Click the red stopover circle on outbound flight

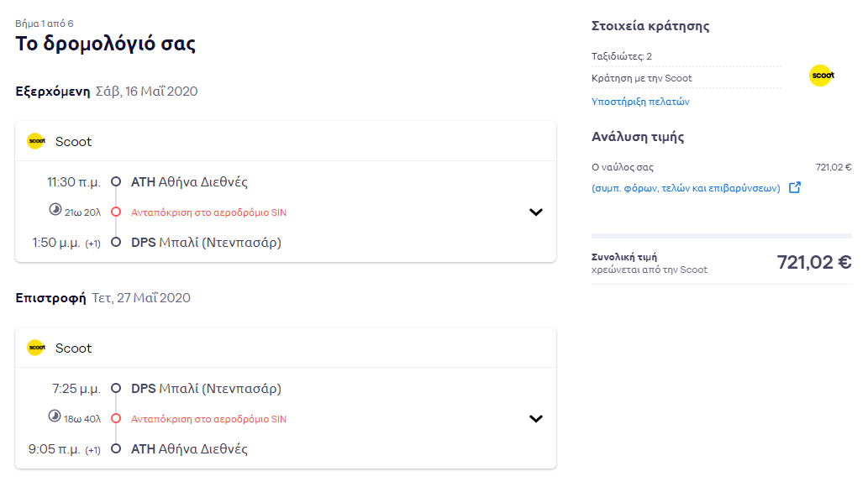(116, 212)
